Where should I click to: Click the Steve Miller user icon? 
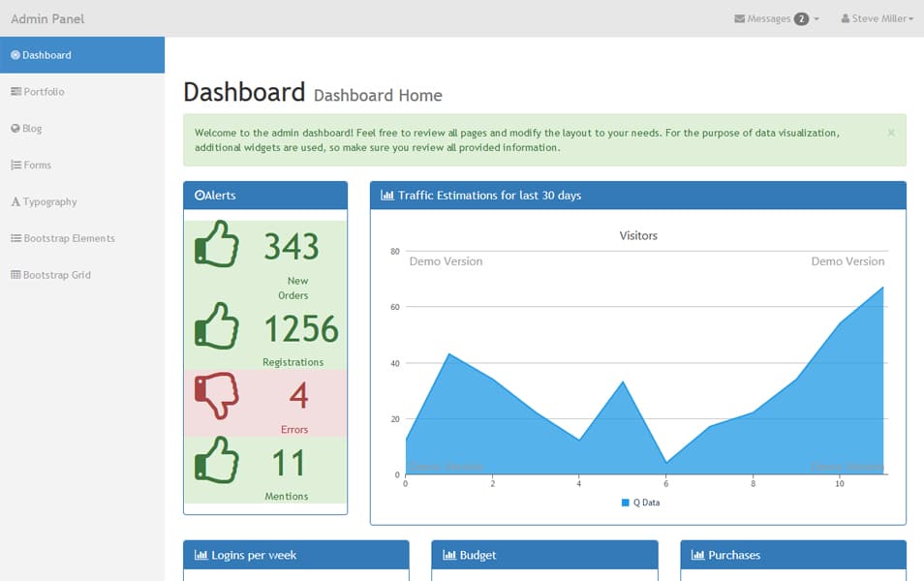(846, 18)
